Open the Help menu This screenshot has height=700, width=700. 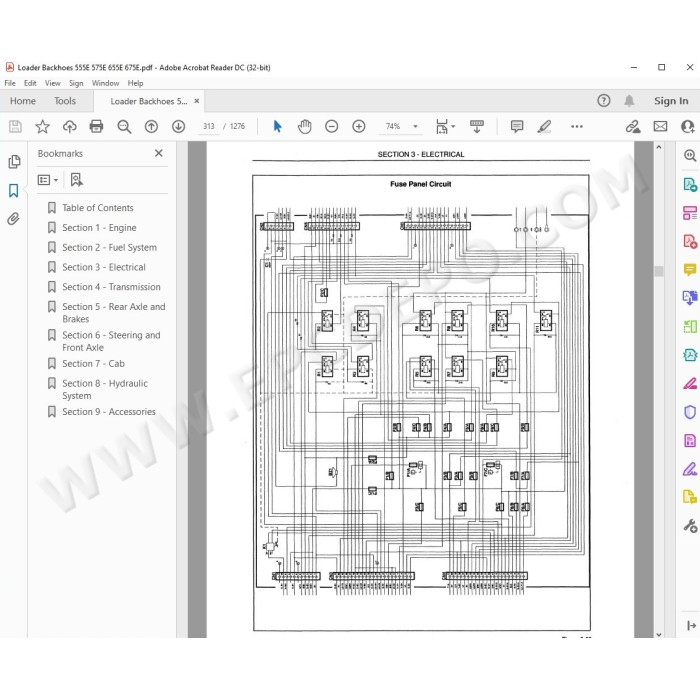tap(135, 83)
